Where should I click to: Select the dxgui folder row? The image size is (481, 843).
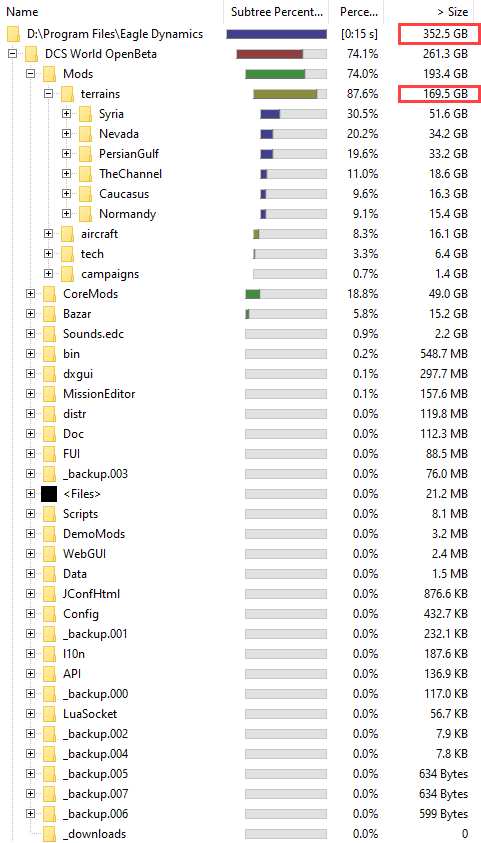[x=240, y=374]
